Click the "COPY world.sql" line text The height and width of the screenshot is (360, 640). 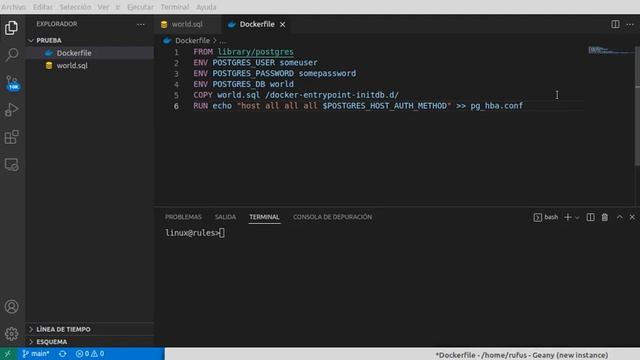[x=296, y=95]
